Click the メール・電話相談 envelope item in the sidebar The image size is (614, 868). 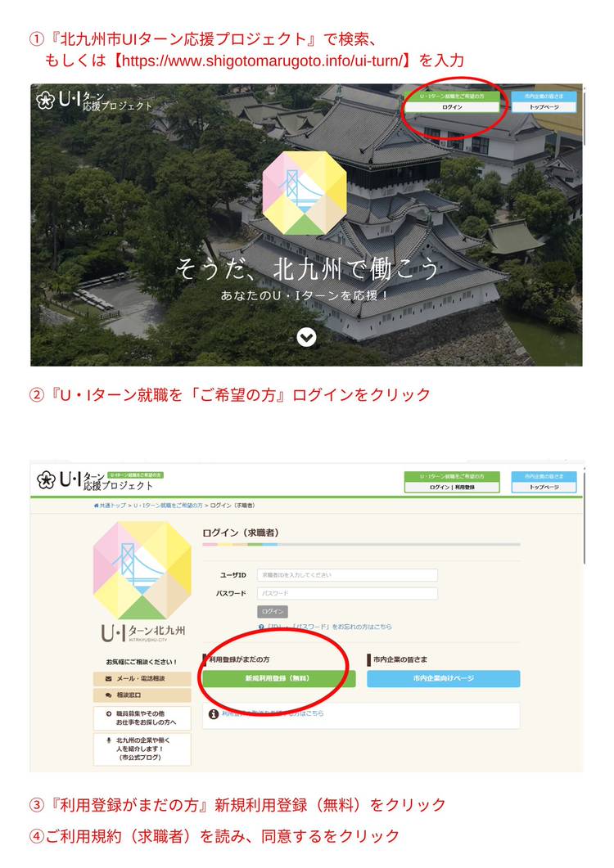(142, 679)
